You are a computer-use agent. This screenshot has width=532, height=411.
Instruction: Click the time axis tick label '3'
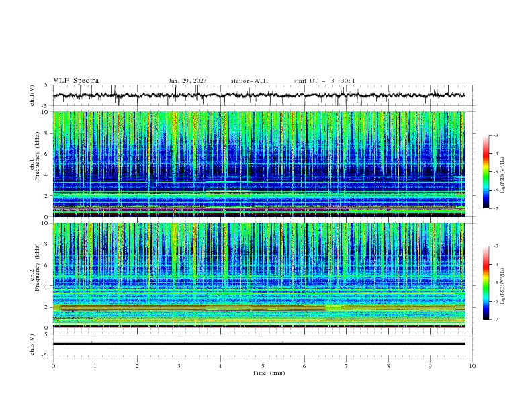point(179,366)
